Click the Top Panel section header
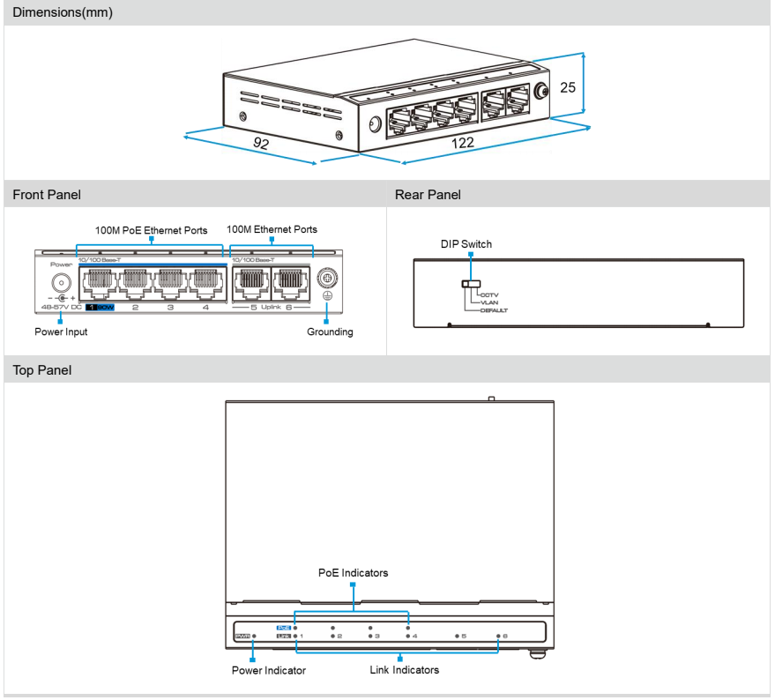Image resolution: width=775 pixels, height=700 pixels. coord(41,371)
